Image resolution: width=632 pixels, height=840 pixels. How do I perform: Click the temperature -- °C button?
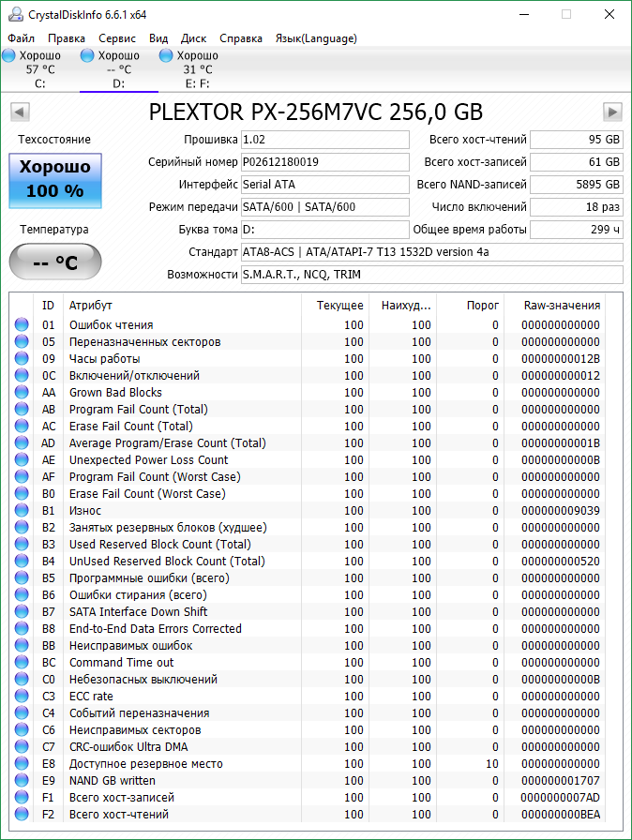pos(55,262)
